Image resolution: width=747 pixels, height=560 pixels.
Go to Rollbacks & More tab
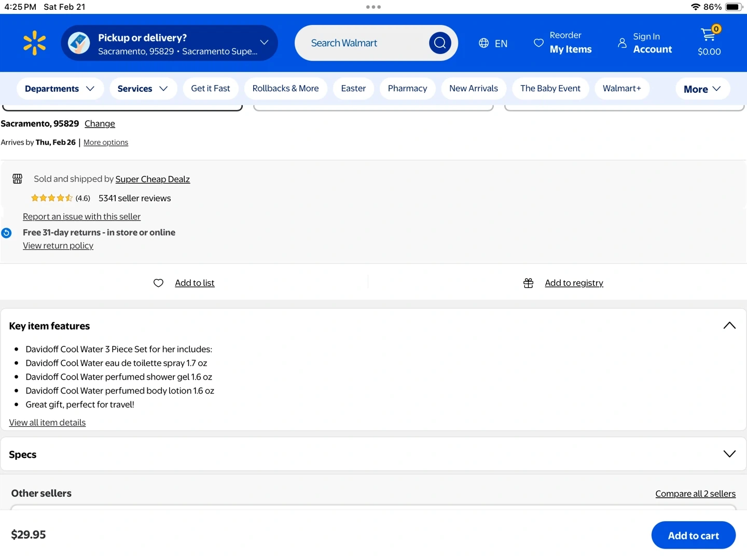285,89
